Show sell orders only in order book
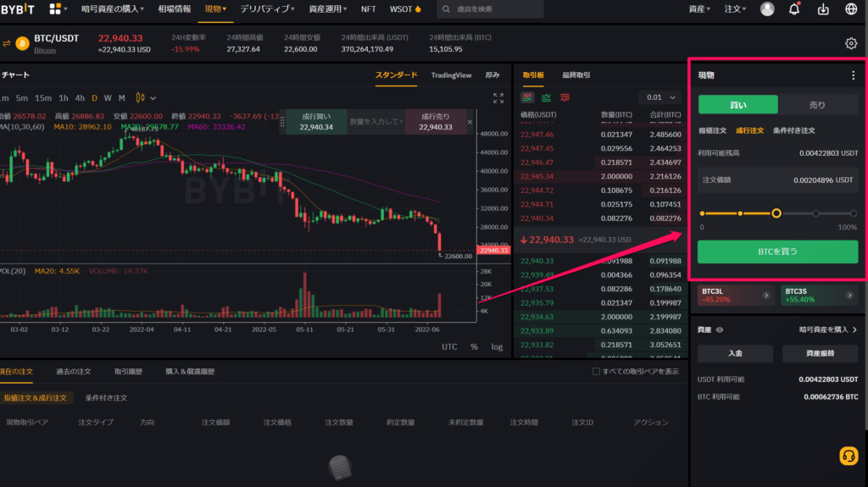The image size is (868, 487). (565, 97)
